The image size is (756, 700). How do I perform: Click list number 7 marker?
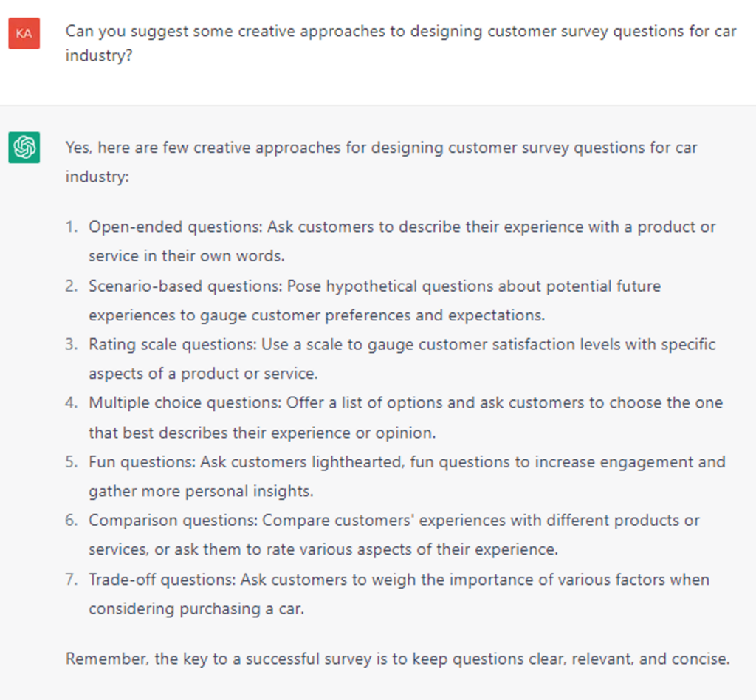(x=72, y=579)
